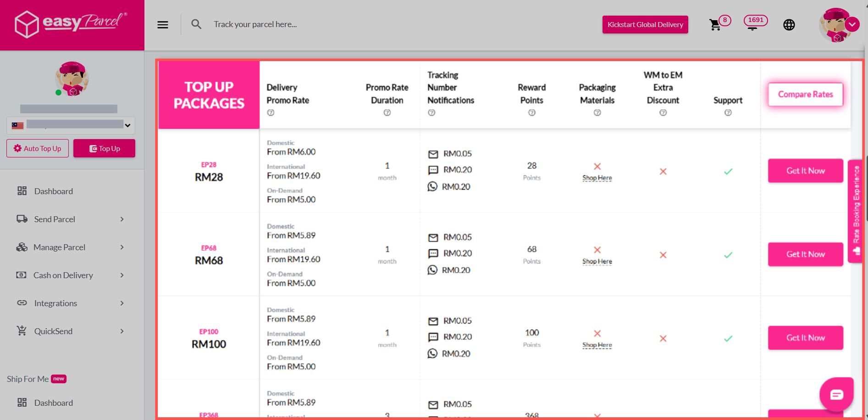Click the Send Parcel truck icon
Viewport: 868px width, 420px height.
tap(22, 219)
